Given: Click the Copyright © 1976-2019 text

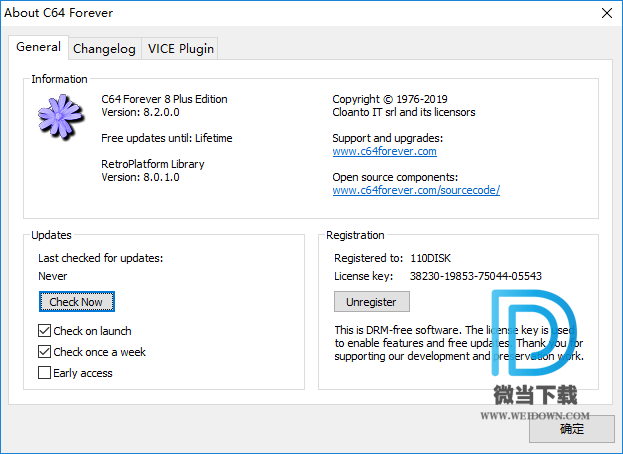Looking at the screenshot, I should [x=390, y=99].
